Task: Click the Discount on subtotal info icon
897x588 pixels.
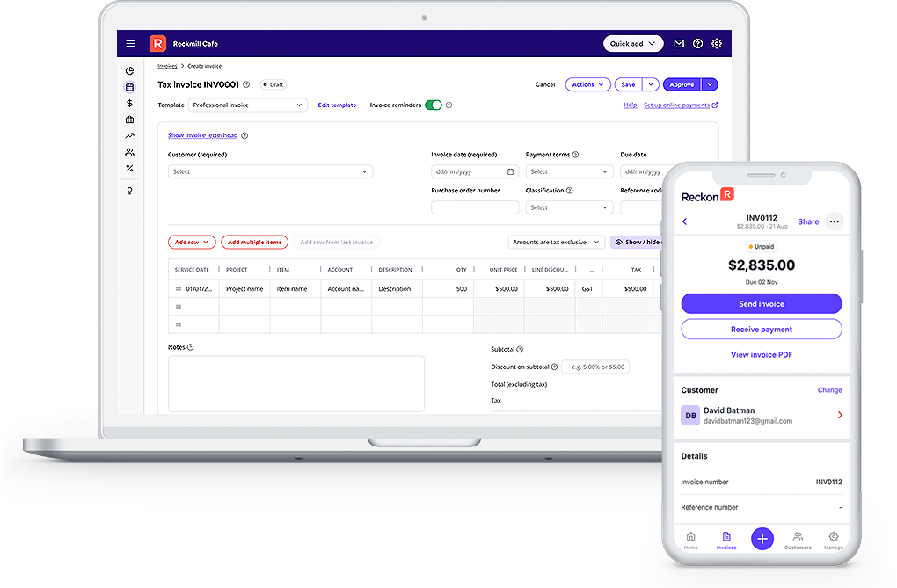Action: click(x=554, y=367)
